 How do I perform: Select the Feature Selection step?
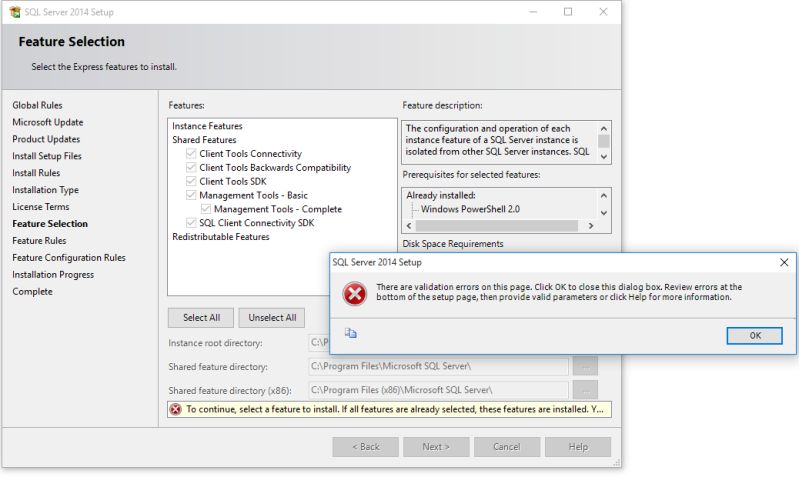click(50, 224)
